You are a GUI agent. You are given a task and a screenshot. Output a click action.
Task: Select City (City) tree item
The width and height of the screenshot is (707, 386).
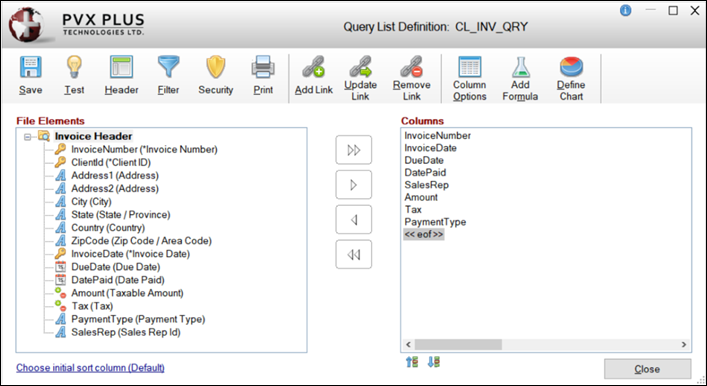click(x=92, y=202)
